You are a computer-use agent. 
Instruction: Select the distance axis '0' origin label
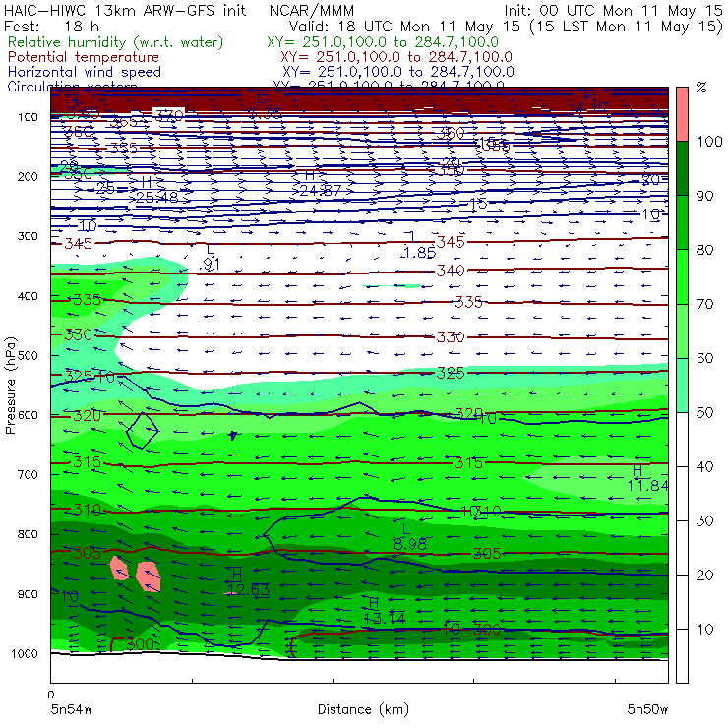click(51, 695)
